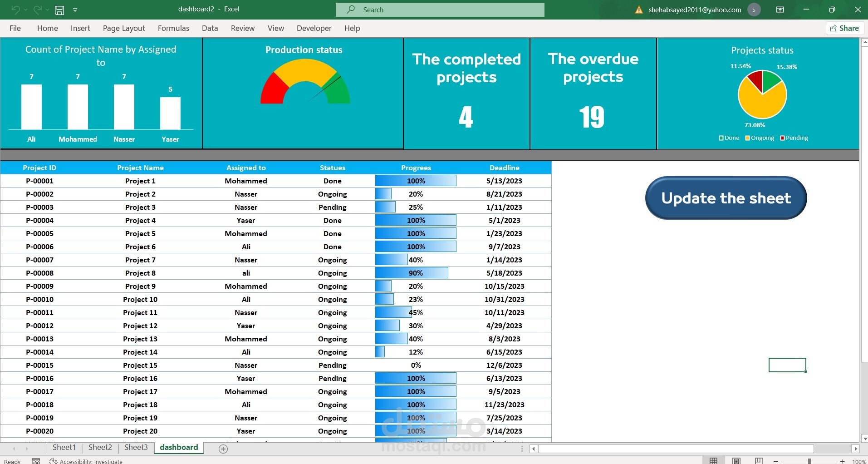This screenshot has height=464, width=868.
Task: Select the Projects status pie chart
Action: (x=762, y=94)
